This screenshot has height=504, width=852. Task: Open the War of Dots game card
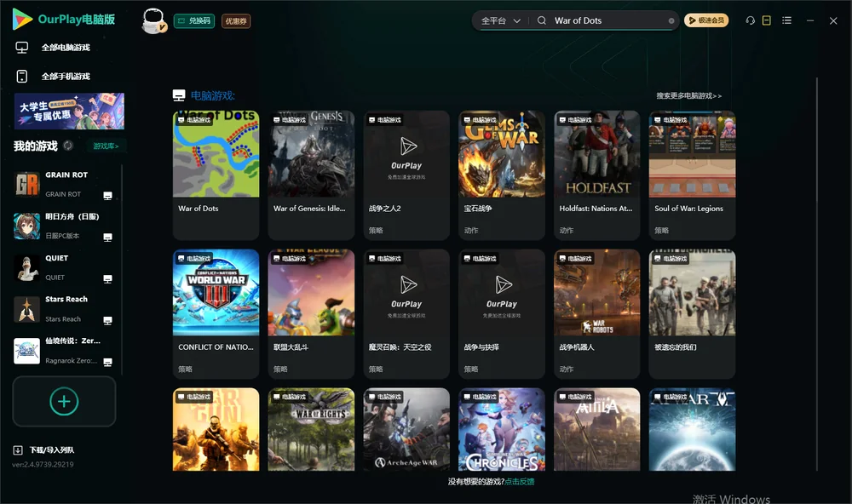point(216,175)
